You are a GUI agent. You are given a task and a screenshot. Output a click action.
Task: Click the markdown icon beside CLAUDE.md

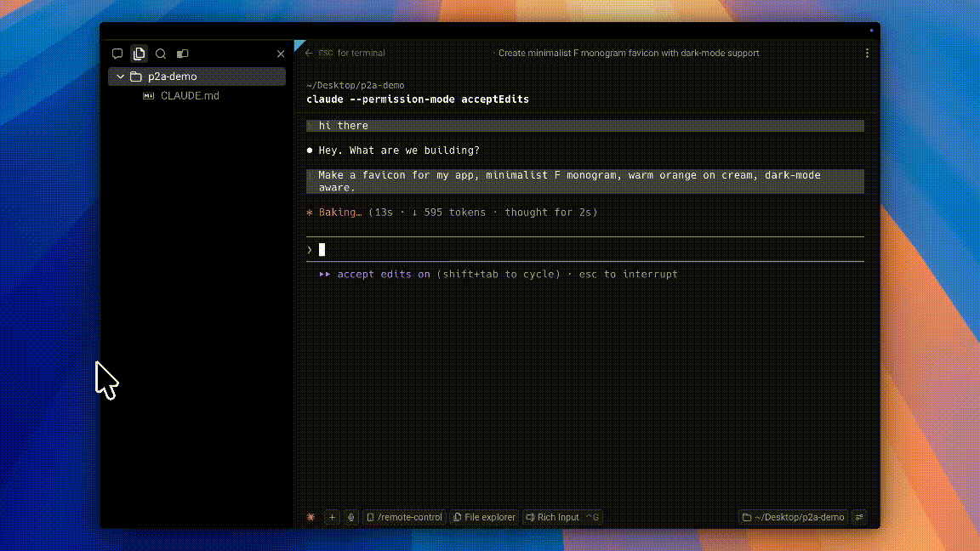[x=148, y=95]
